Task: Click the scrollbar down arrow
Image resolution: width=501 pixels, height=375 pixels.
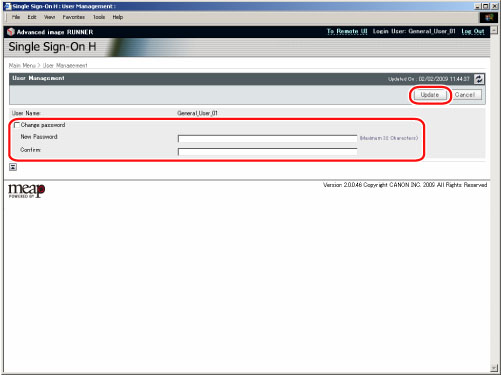Action: [x=494, y=368]
